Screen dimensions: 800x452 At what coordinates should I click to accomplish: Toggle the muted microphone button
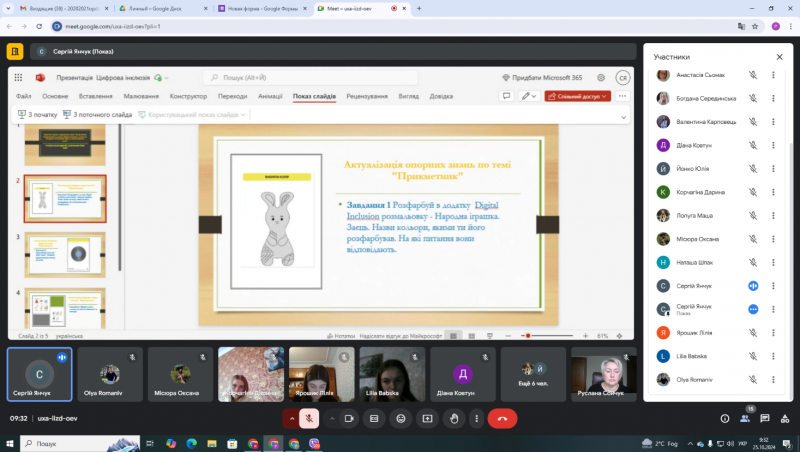tap(309, 418)
